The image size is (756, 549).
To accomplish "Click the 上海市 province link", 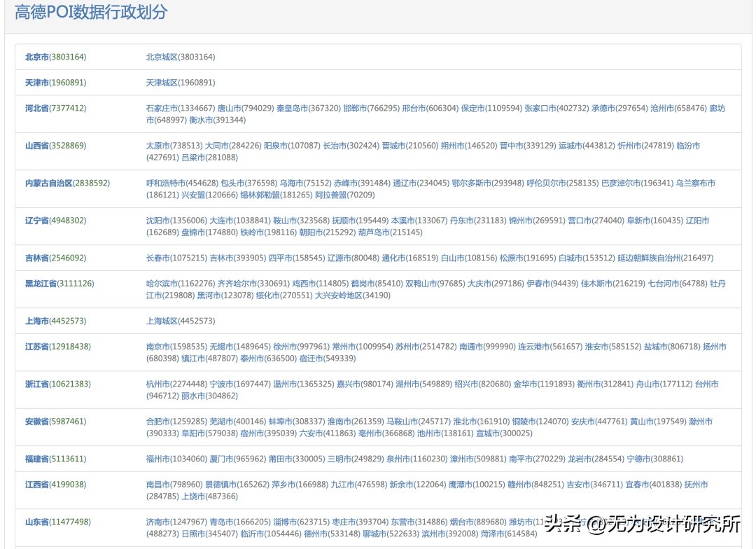I will coord(37,321).
